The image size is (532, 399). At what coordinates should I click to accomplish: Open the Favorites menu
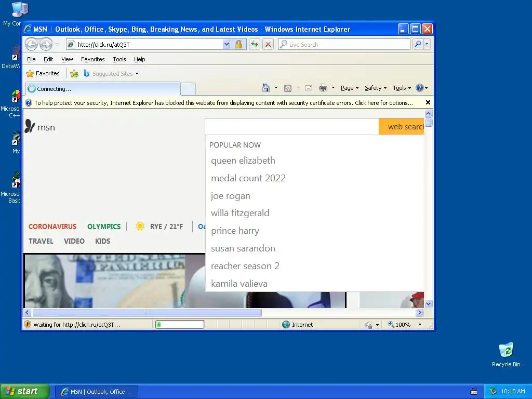(92, 59)
